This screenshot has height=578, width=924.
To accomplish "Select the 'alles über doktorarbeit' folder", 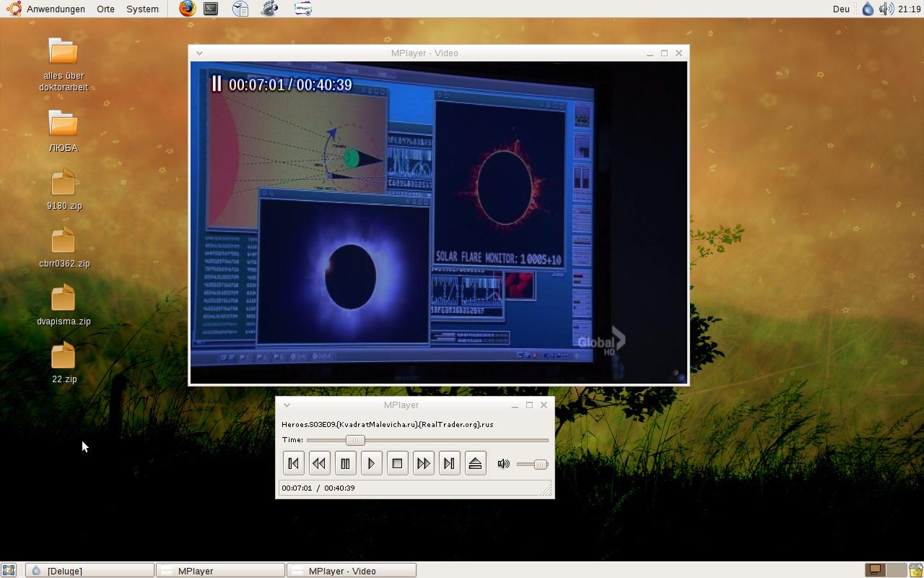I will tap(64, 65).
